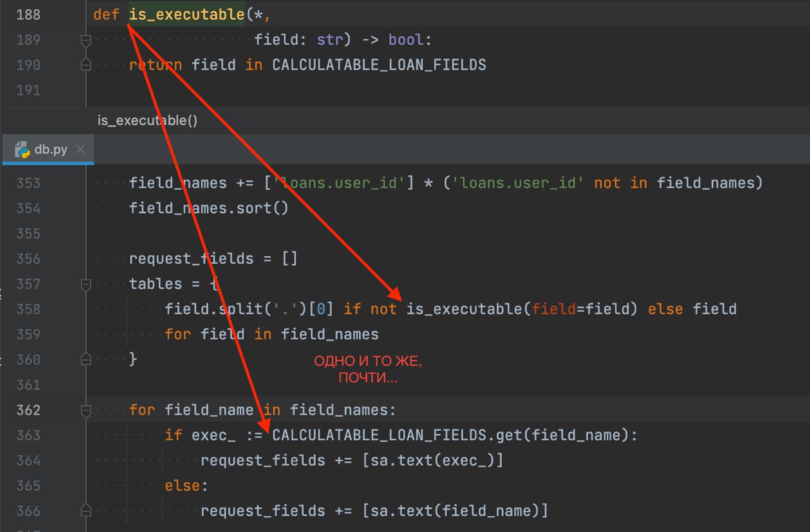
Task: Click the Python file icon on db.py tab
Action: click(x=22, y=149)
